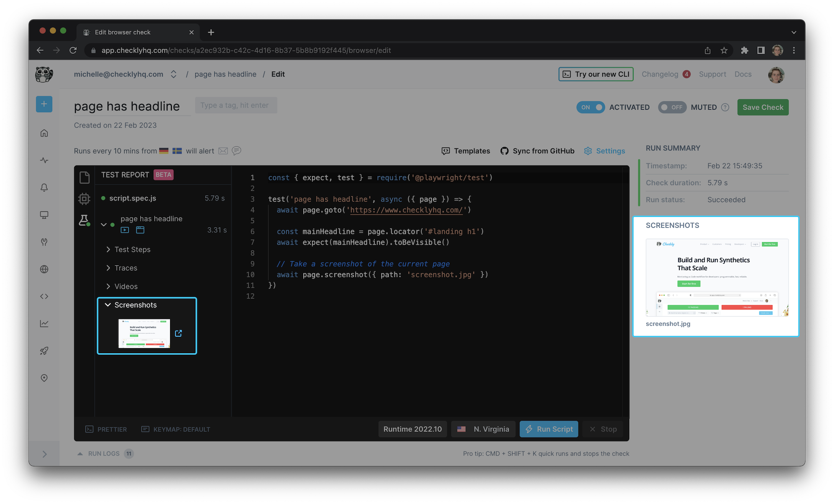The height and width of the screenshot is (504, 834).
Task: Click the tag input field
Action: [x=236, y=105]
